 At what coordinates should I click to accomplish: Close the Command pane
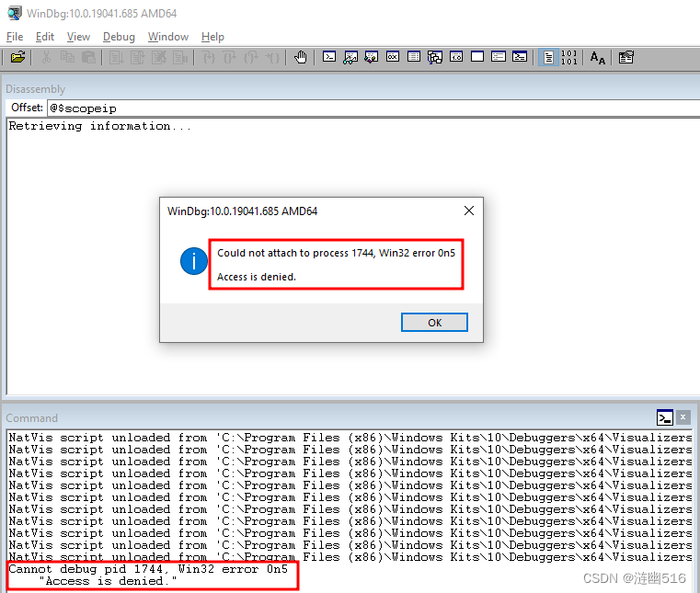click(x=683, y=417)
